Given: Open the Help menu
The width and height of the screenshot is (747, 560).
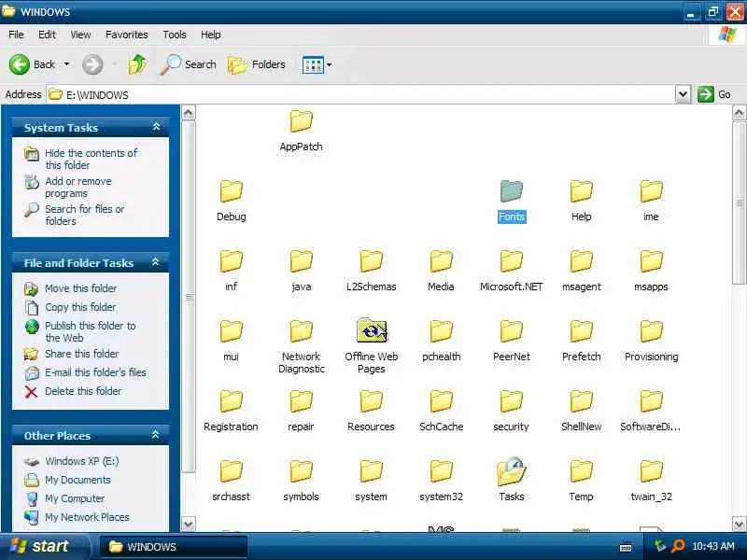Looking at the screenshot, I should (211, 35).
